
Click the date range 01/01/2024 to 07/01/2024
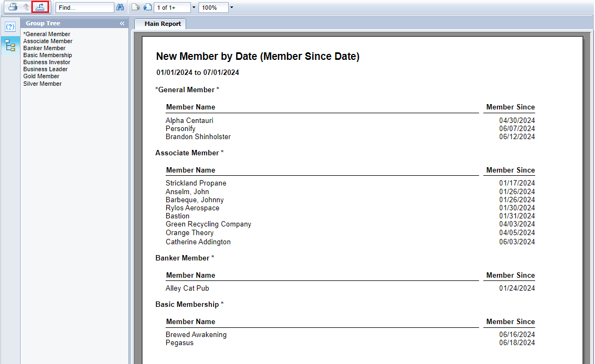pyautogui.click(x=197, y=72)
